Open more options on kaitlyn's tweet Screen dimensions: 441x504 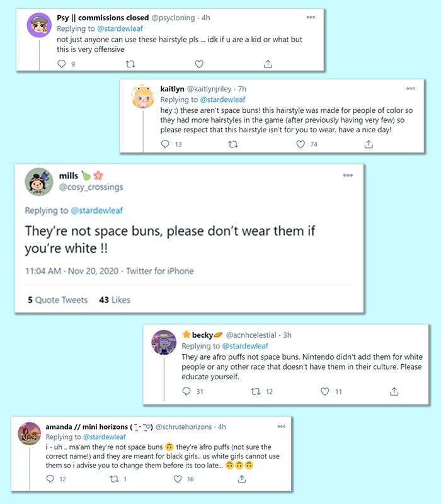(411, 89)
